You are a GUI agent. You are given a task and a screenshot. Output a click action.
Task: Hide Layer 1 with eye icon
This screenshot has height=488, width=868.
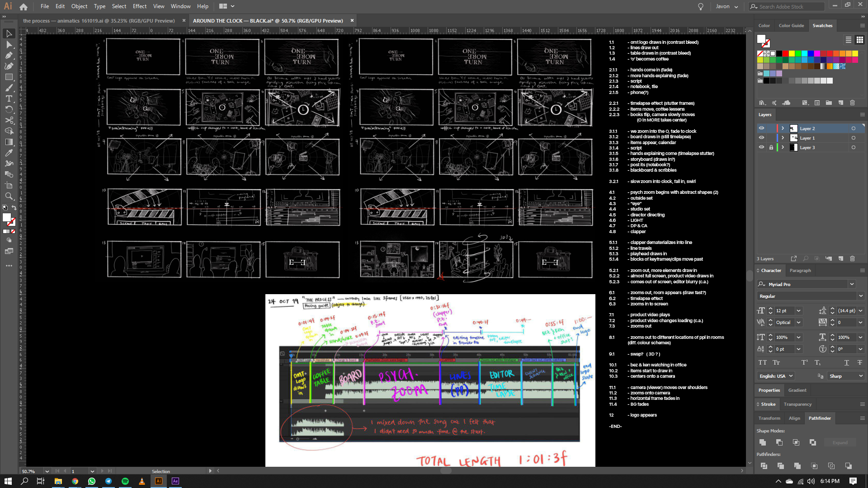coord(761,138)
